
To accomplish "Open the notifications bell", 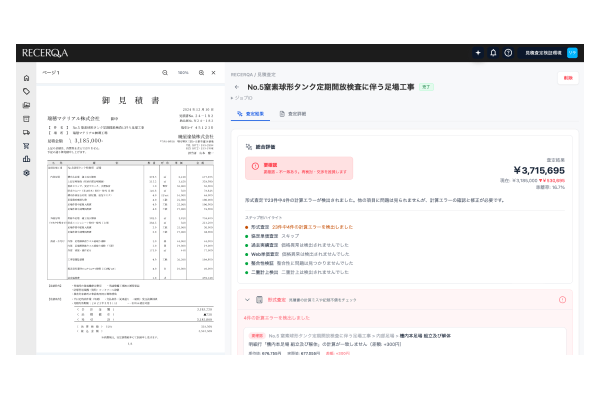I will tap(493, 52).
